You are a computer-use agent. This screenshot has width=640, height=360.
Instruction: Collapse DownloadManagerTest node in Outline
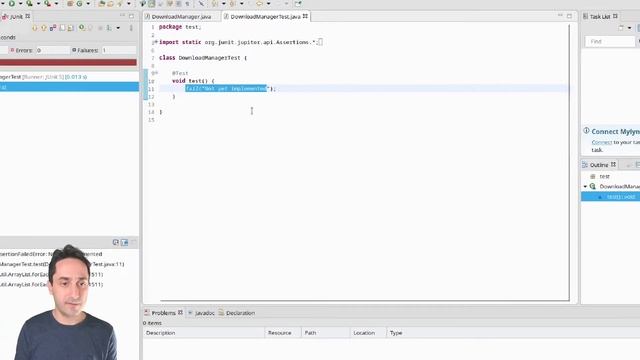click(x=585, y=187)
